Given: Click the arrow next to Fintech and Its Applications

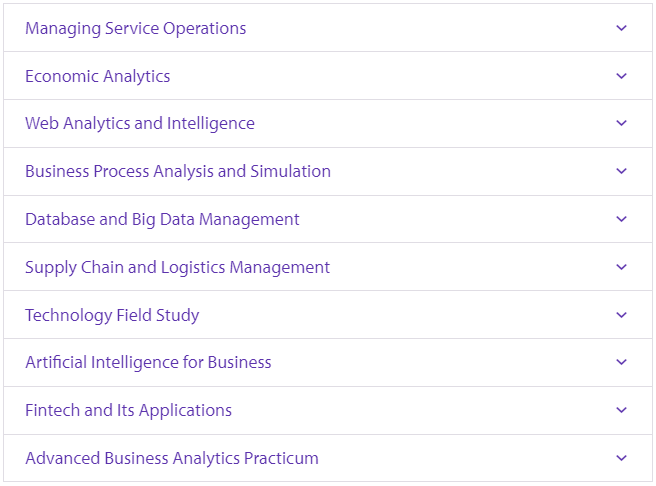Looking at the screenshot, I should tap(622, 410).
